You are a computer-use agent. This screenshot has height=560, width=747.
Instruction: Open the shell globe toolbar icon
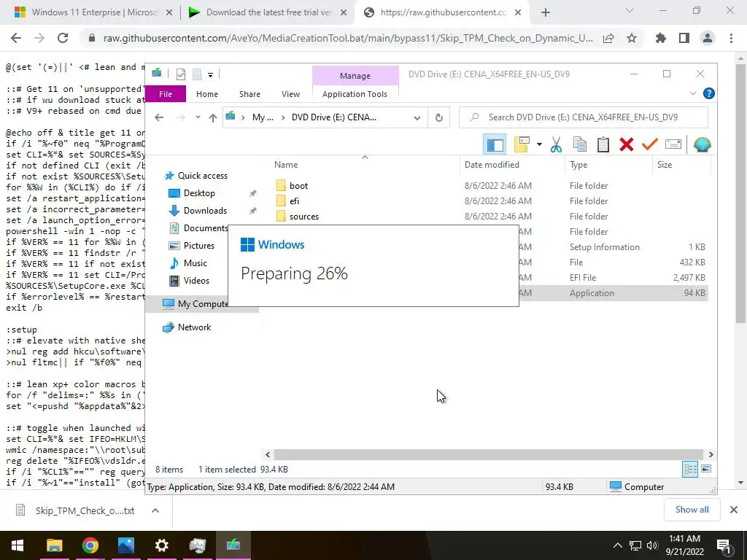click(x=703, y=144)
